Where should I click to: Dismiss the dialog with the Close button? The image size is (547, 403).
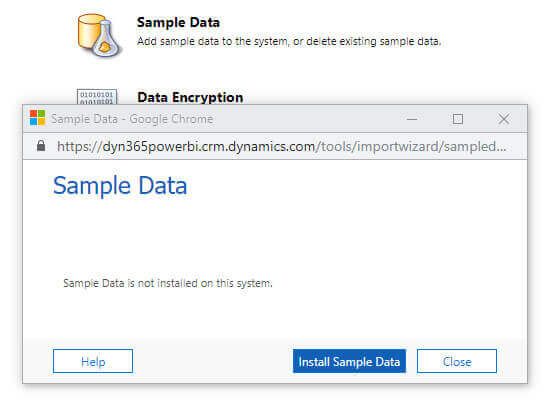pos(457,361)
